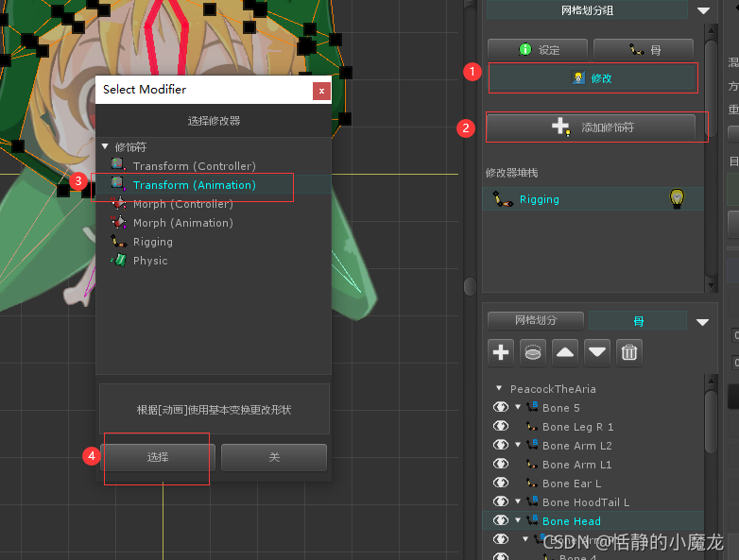Collapse the Bone HoodTail L node
Screen dimensions: 739x560
coord(518,501)
